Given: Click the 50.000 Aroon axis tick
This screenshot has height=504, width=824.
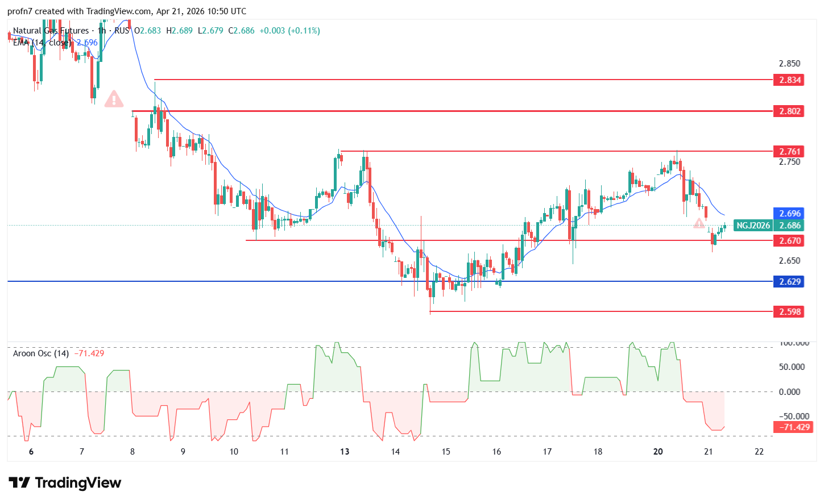Looking at the screenshot, I should coord(792,367).
